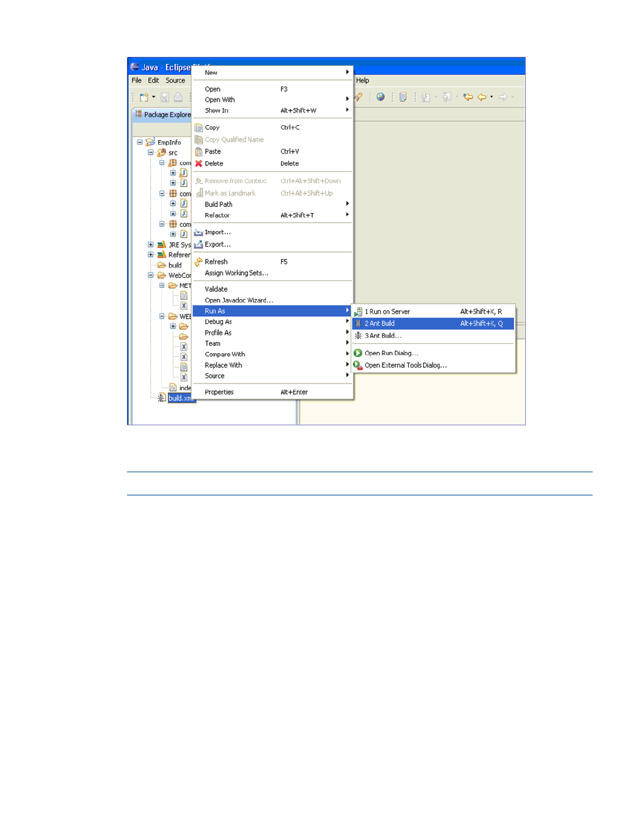The width and height of the screenshot is (631, 840).
Task: Click the Copy icon in context menu
Action: pyautogui.click(x=198, y=128)
